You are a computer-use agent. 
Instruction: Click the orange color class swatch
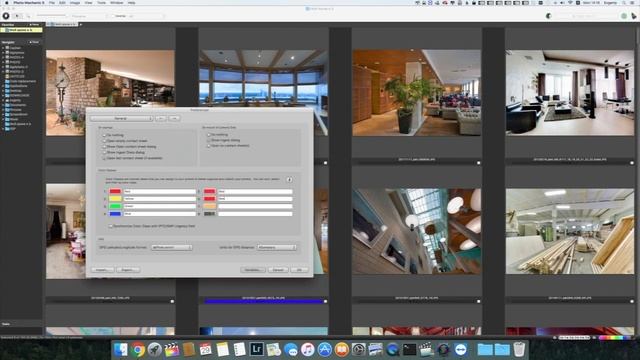click(x=209, y=206)
